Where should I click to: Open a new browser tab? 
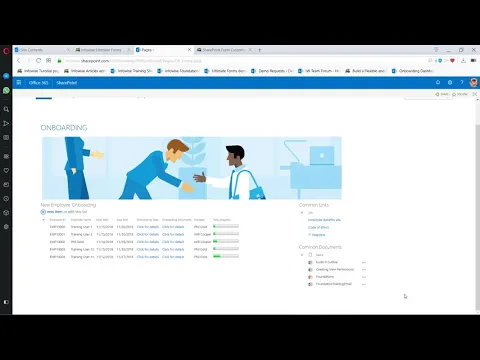pos(260,50)
